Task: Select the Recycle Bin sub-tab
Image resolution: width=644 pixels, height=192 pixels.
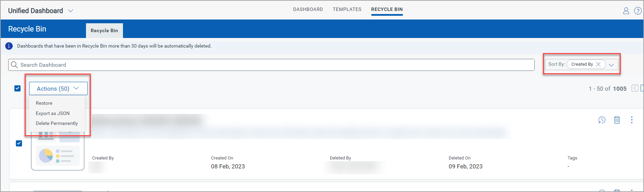Action: point(104,30)
